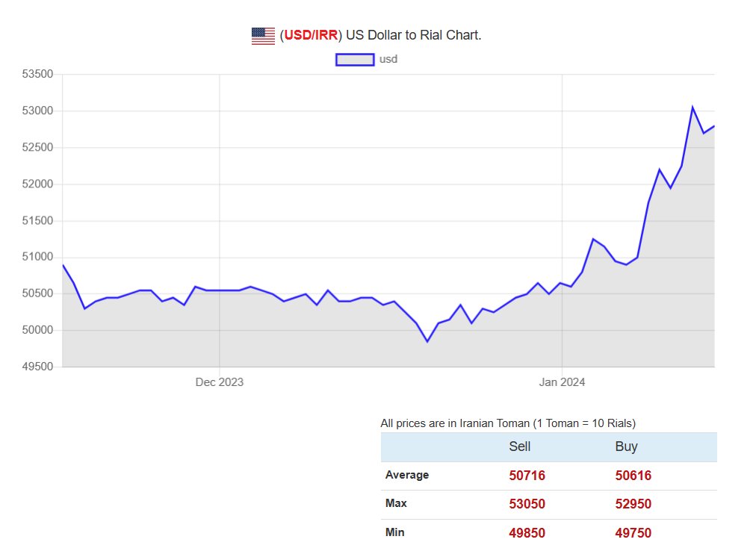Toggle the usd legend swatch
The height and width of the screenshot is (557, 756).
(x=355, y=59)
